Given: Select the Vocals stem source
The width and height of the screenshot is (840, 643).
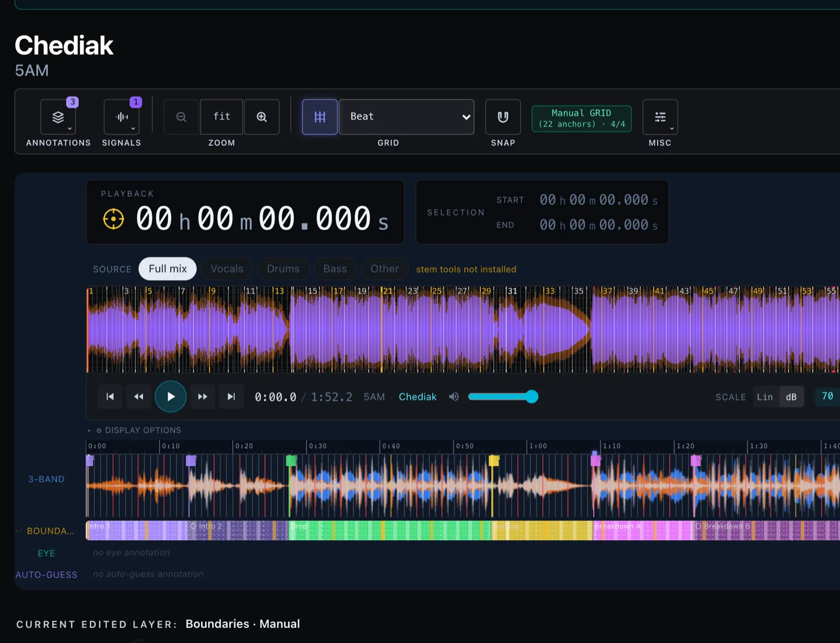Looking at the screenshot, I should (227, 269).
